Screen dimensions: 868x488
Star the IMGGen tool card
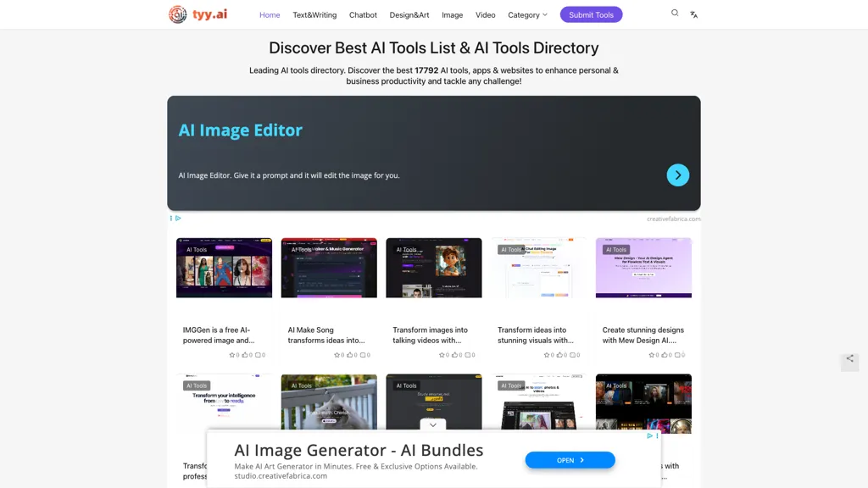click(232, 354)
